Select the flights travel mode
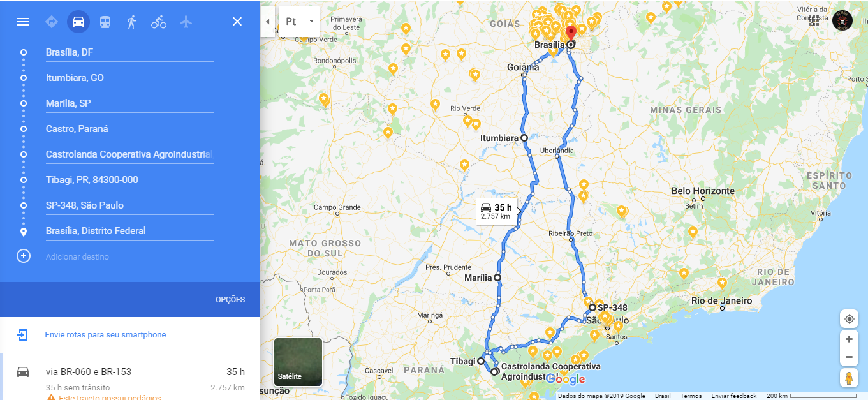The height and width of the screenshot is (400, 868). coord(186,22)
